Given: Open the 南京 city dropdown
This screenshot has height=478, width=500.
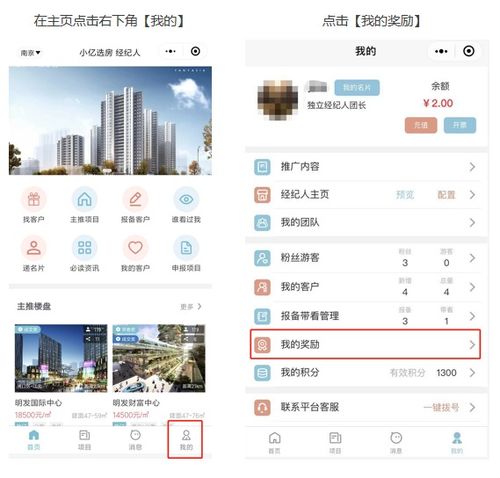Looking at the screenshot, I should point(30,53).
